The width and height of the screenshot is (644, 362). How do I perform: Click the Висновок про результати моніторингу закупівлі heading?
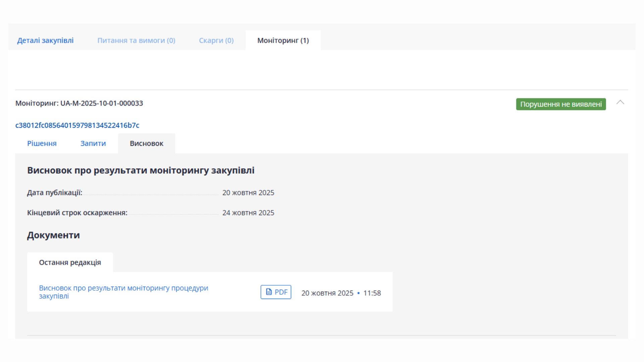pyautogui.click(x=141, y=170)
